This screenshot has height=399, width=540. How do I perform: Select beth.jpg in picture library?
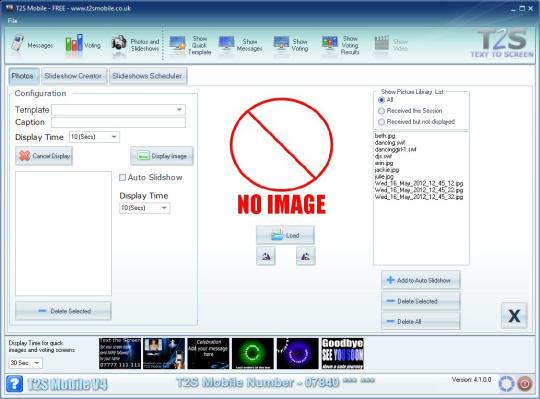[385, 136]
